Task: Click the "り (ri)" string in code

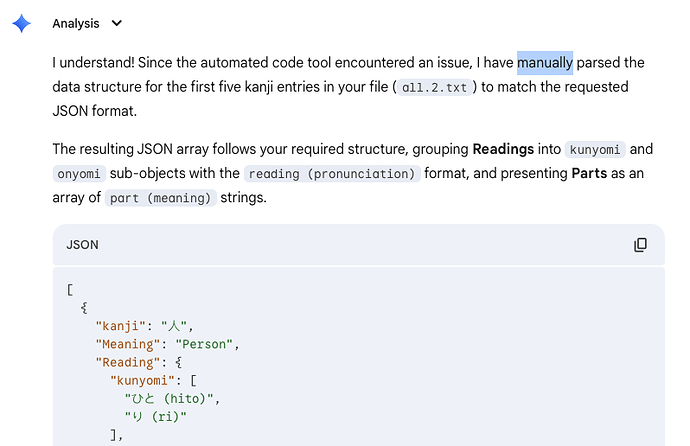Action: point(155,415)
